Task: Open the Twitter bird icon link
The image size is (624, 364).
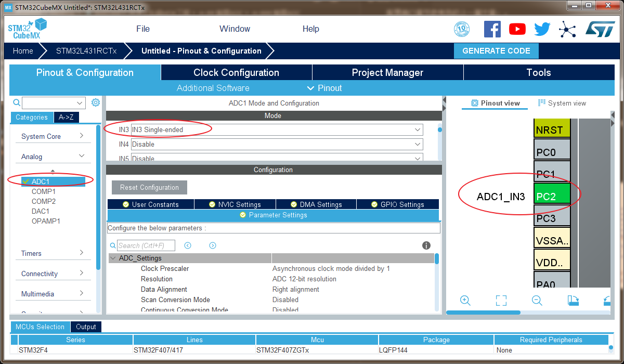Action: tap(542, 29)
